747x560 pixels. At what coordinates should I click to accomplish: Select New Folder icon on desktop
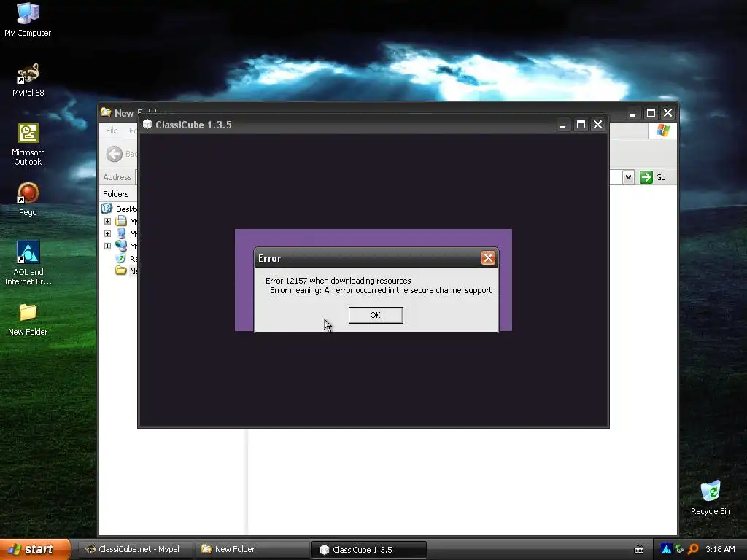click(x=28, y=319)
